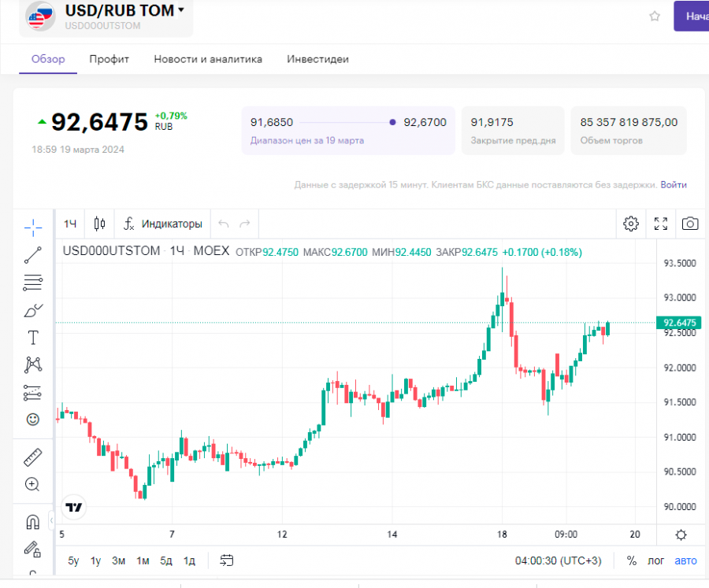Activate the zoom in tool
Screen dimensions: 709x588
pyautogui.click(x=33, y=484)
